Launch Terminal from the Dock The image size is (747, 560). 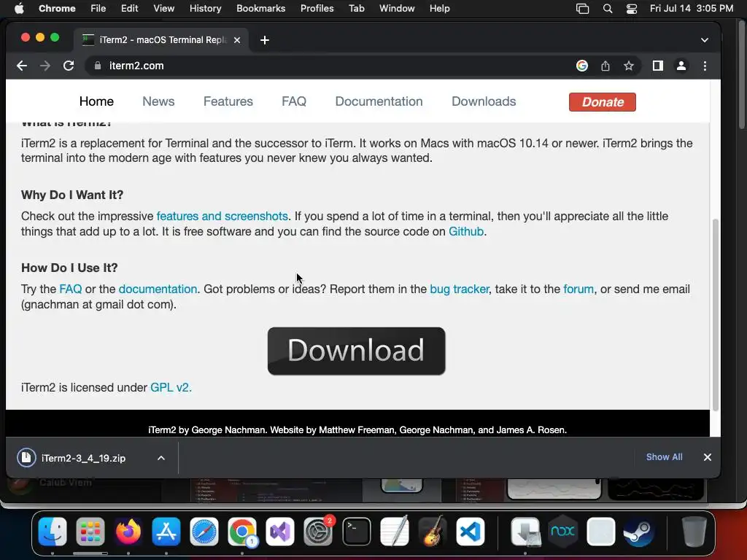[356, 532]
